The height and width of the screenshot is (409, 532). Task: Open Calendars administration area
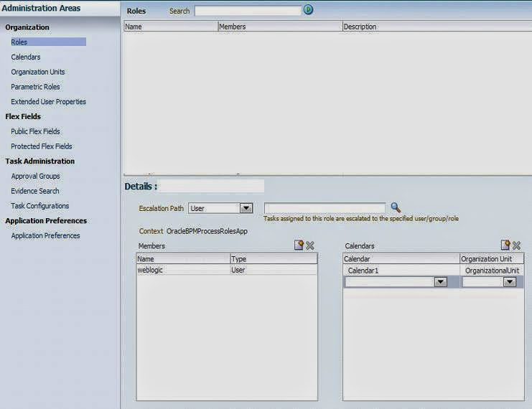[x=26, y=57]
